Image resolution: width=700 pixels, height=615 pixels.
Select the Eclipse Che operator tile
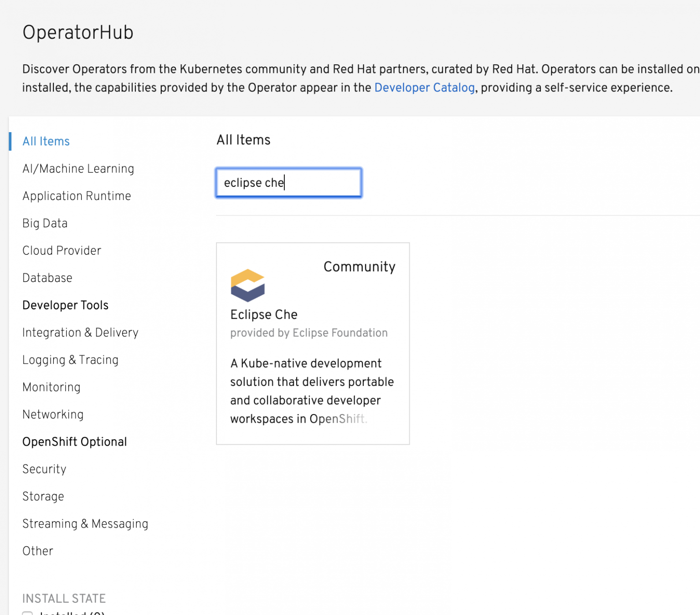point(313,343)
